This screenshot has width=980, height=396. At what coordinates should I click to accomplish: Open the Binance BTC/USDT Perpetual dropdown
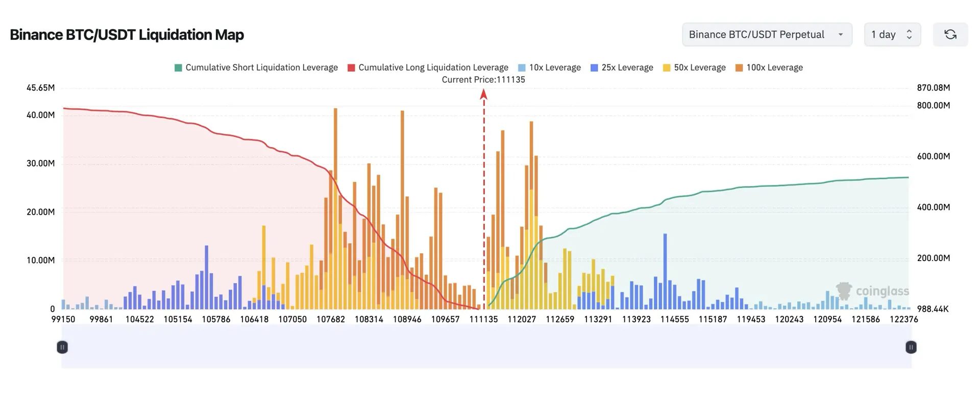pos(767,34)
